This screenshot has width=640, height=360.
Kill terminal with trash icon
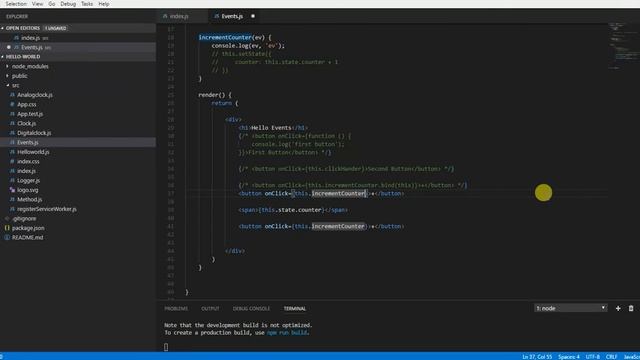(x=631, y=308)
